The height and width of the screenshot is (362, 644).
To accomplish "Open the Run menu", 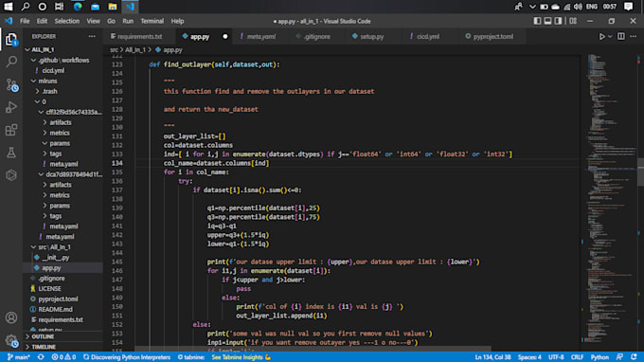I will pos(128,21).
